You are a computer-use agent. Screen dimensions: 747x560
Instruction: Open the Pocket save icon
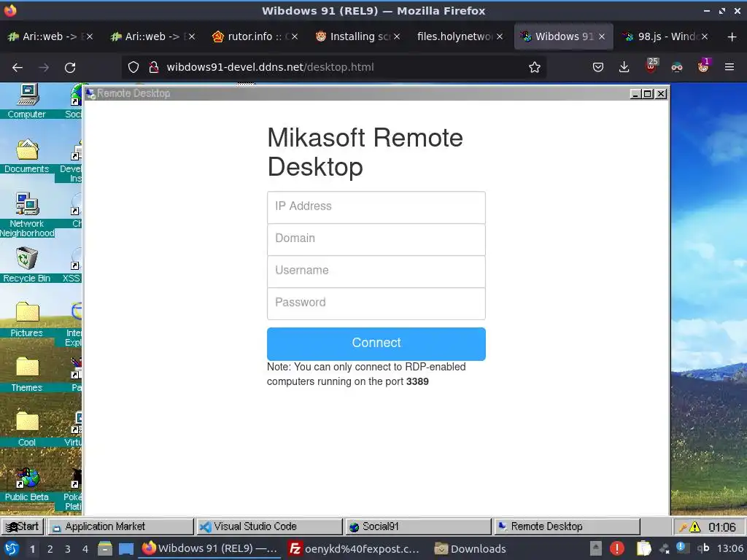[598, 67]
